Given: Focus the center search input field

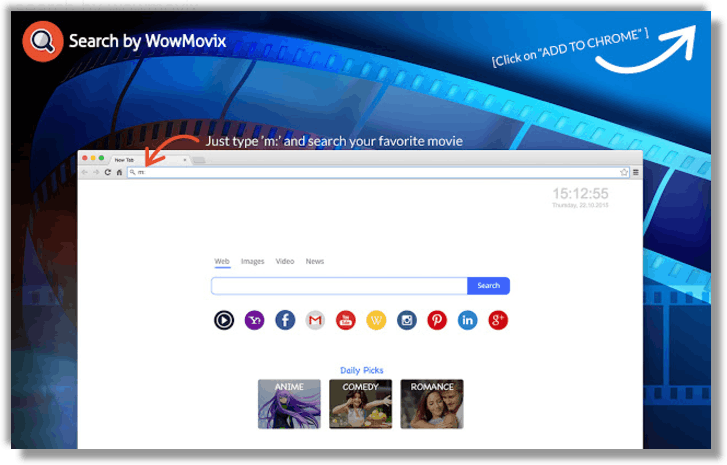Looking at the screenshot, I should pos(339,286).
